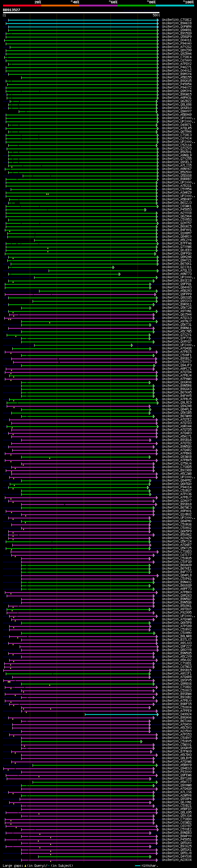The image size is (197, 868).
Task: Select hit label UniRef100_A3ARZ9
Action: [x=176, y=193]
